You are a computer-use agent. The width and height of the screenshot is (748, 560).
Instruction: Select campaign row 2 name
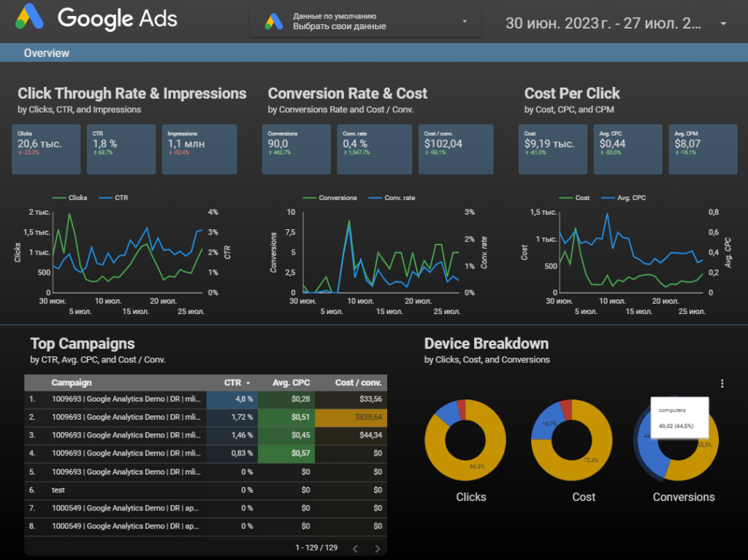point(126,417)
